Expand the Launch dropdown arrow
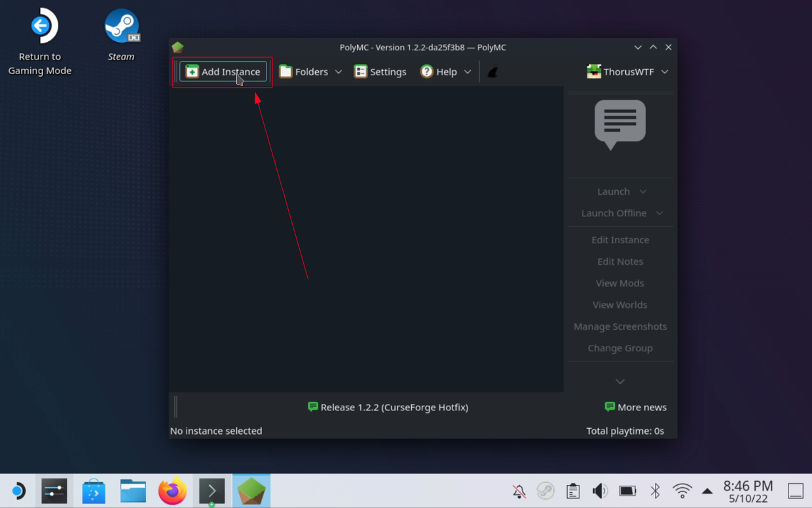This screenshot has width=812, height=508. (643, 191)
